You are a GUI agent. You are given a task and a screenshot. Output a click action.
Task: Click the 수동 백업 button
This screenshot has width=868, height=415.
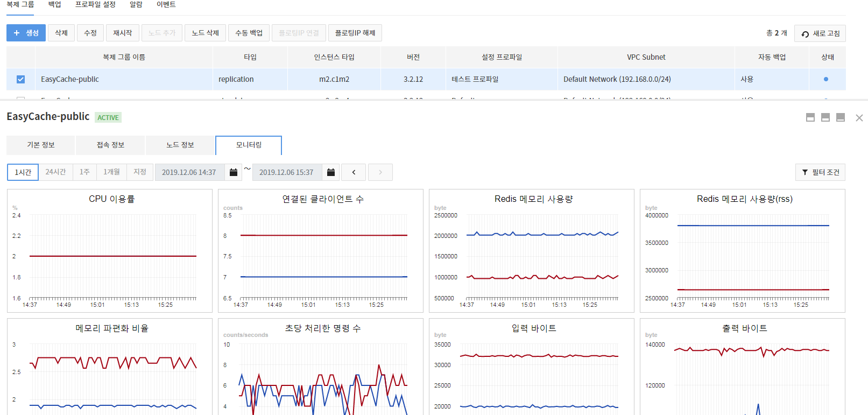pos(249,33)
